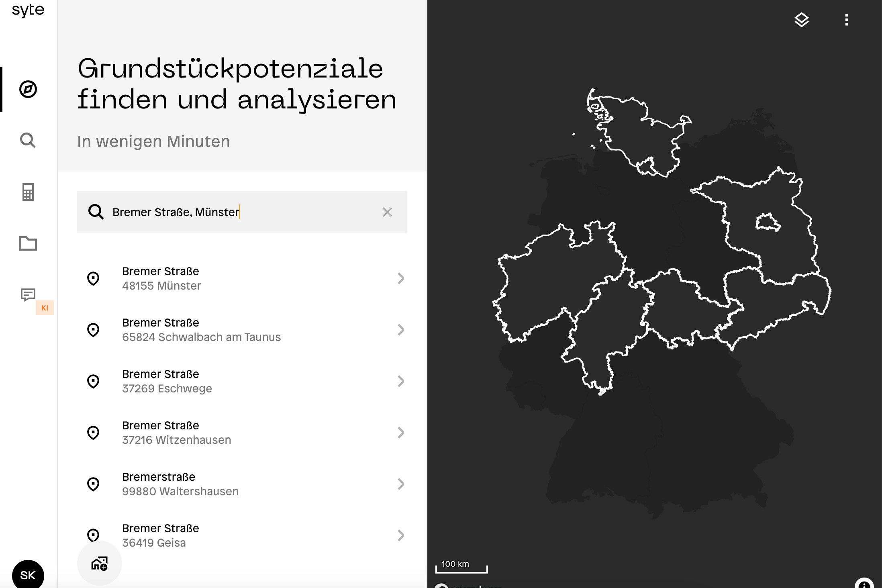Click the syte logo at top left

pos(28,10)
